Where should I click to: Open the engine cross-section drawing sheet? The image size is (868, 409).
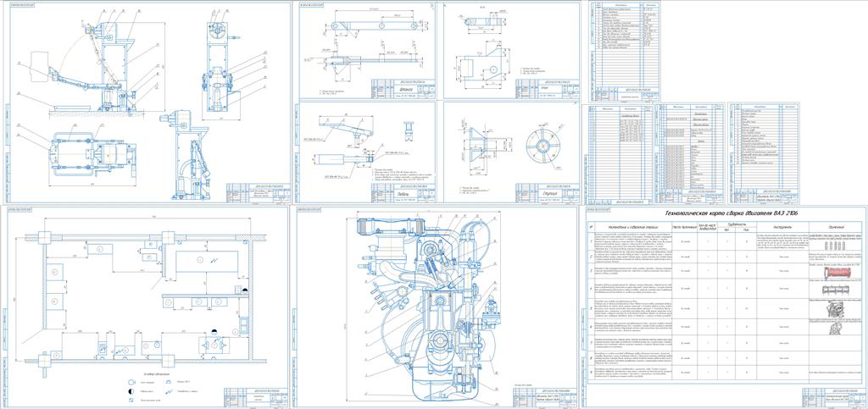point(437,307)
